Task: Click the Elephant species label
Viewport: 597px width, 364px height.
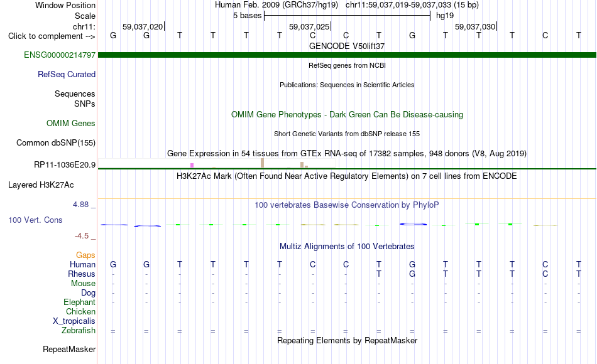Action: click(79, 302)
